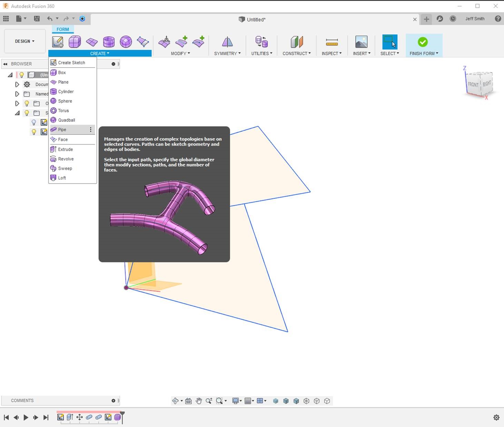
Task: Select the Pan hand tool in the navigation bar
Action: tap(199, 401)
